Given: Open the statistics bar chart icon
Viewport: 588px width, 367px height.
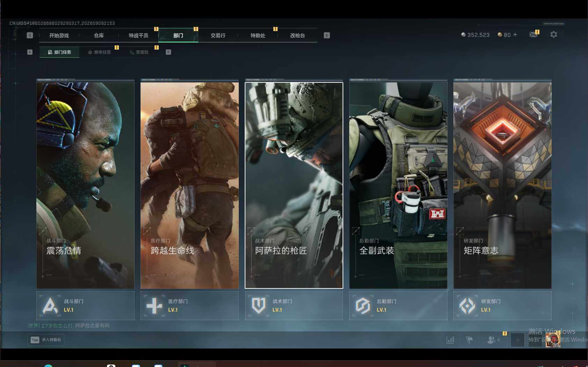Looking at the screenshot, I should (450, 340).
